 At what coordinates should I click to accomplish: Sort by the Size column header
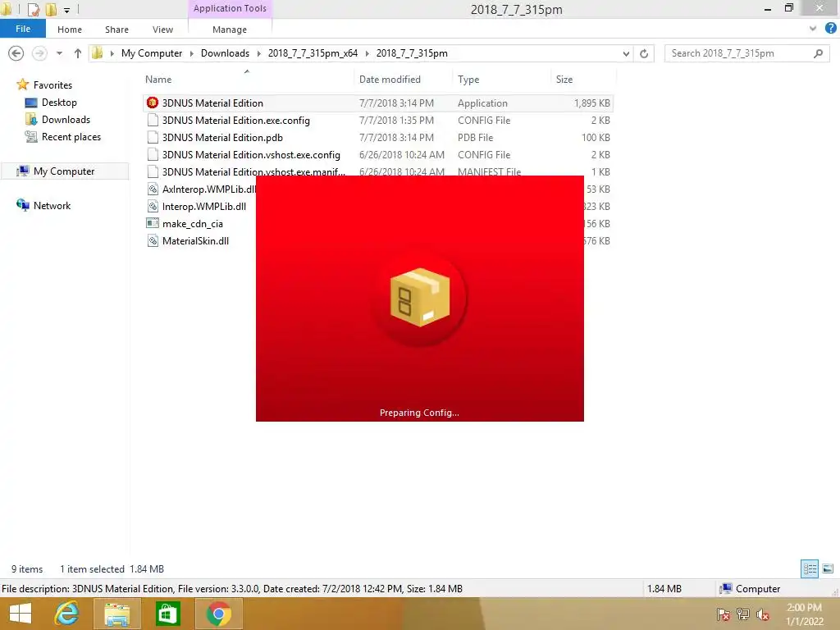pos(564,80)
